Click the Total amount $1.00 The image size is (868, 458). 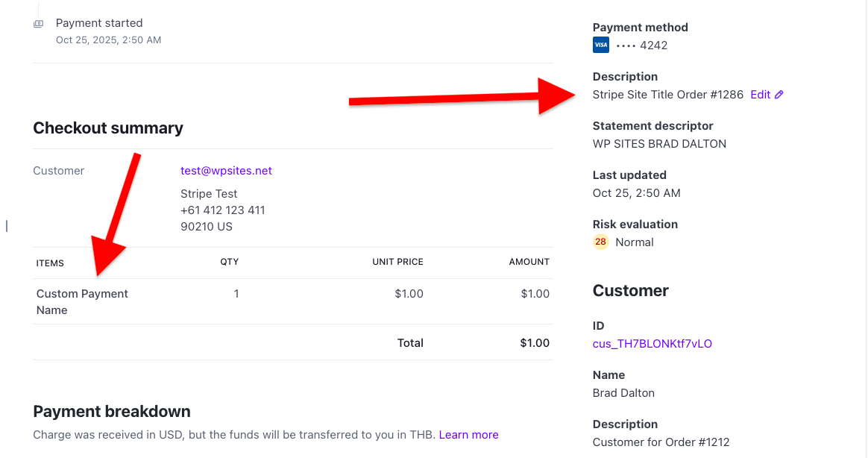point(535,343)
